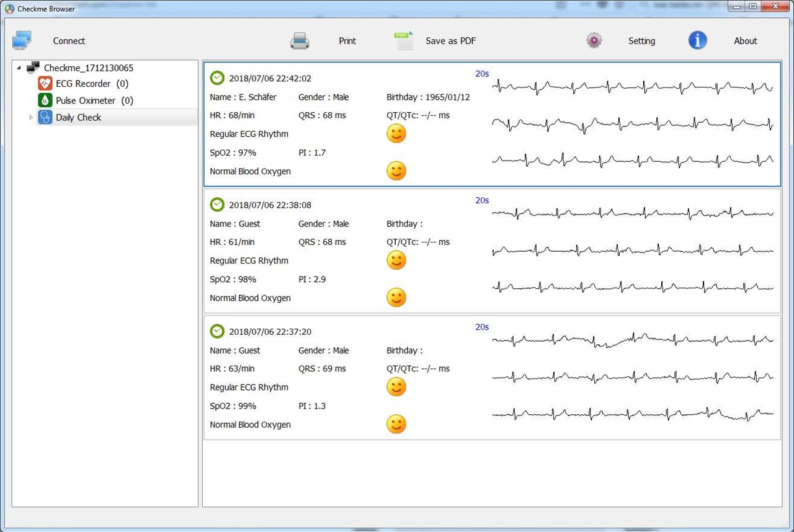Screen dimensions: 794x532
Task: Click the Save as PDF label
Action: click(451, 41)
